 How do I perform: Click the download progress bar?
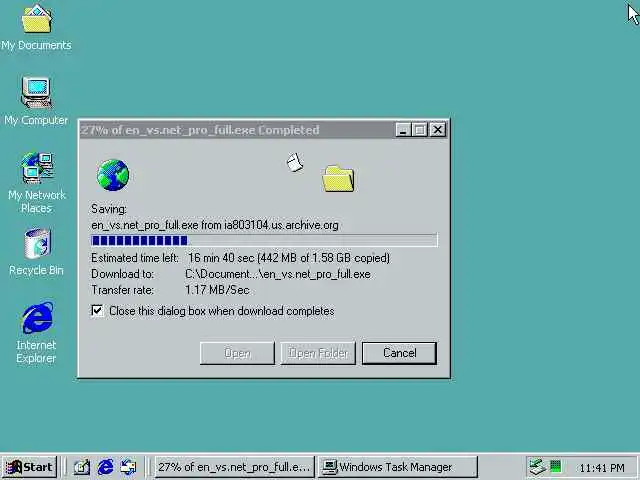(264, 240)
